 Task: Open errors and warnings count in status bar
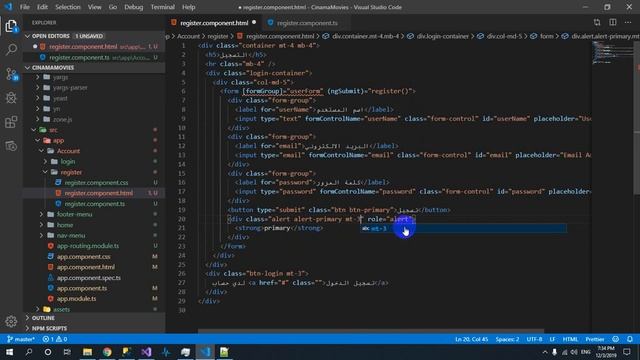(x=55, y=339)
